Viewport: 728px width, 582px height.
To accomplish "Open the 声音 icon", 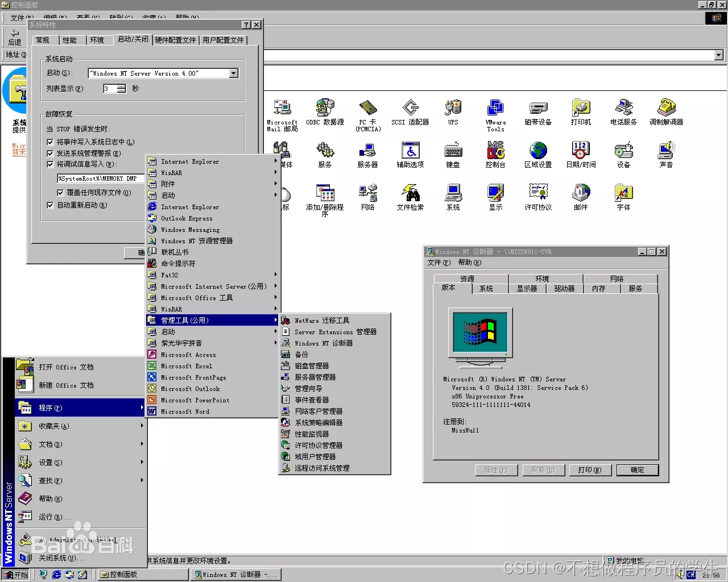I will [666, 154].
